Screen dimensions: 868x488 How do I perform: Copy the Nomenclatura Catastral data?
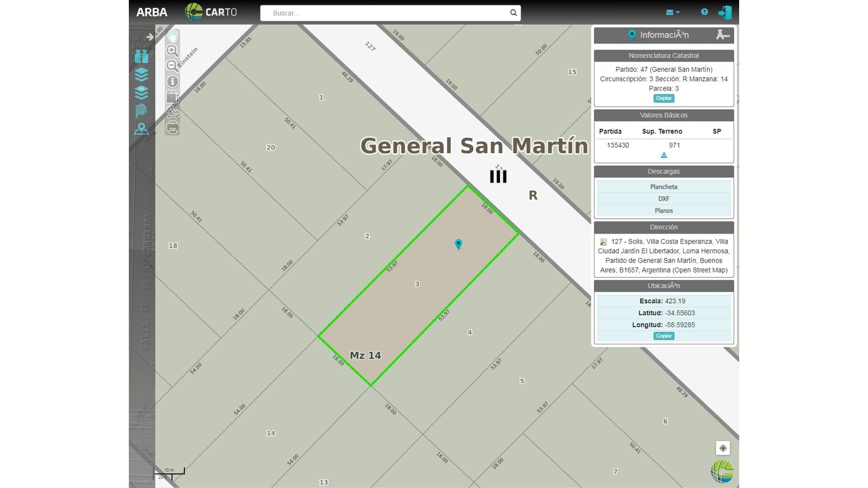(x=664, y=98)
